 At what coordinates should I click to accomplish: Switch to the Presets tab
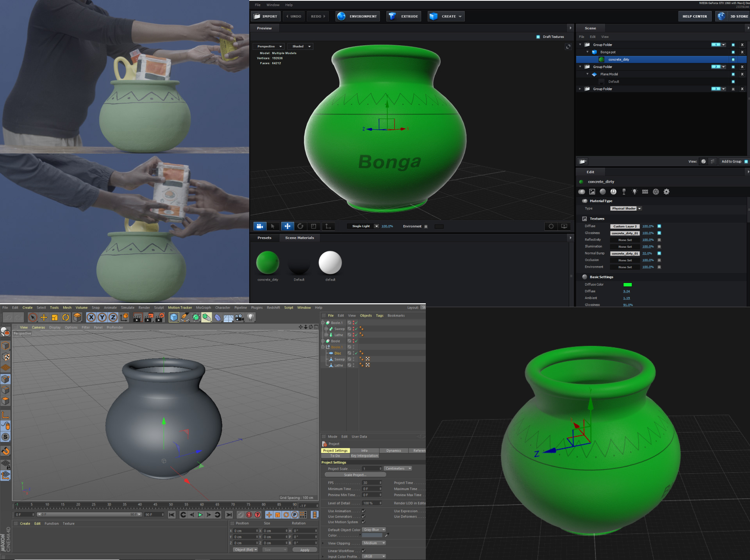(x=264, y=238)
